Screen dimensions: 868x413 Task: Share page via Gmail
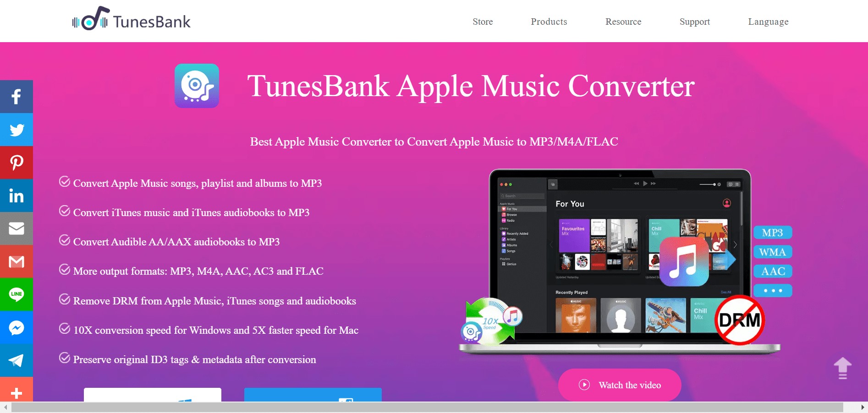coord(16,261)
